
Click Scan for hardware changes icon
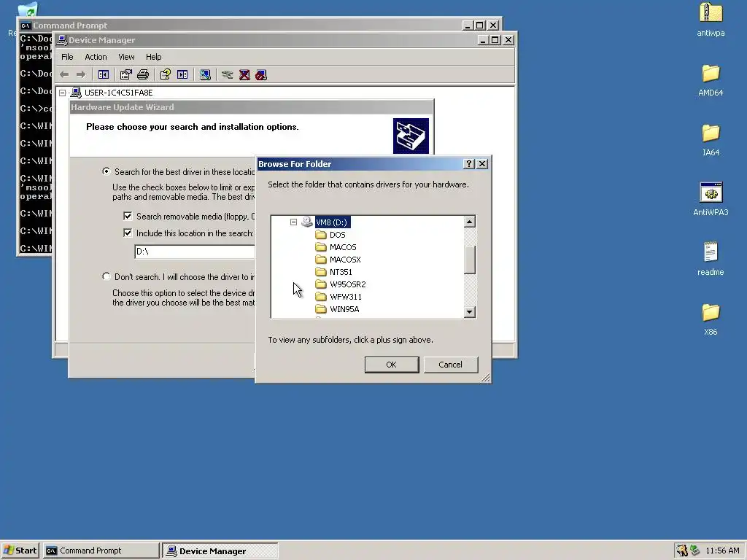(205, 75)
